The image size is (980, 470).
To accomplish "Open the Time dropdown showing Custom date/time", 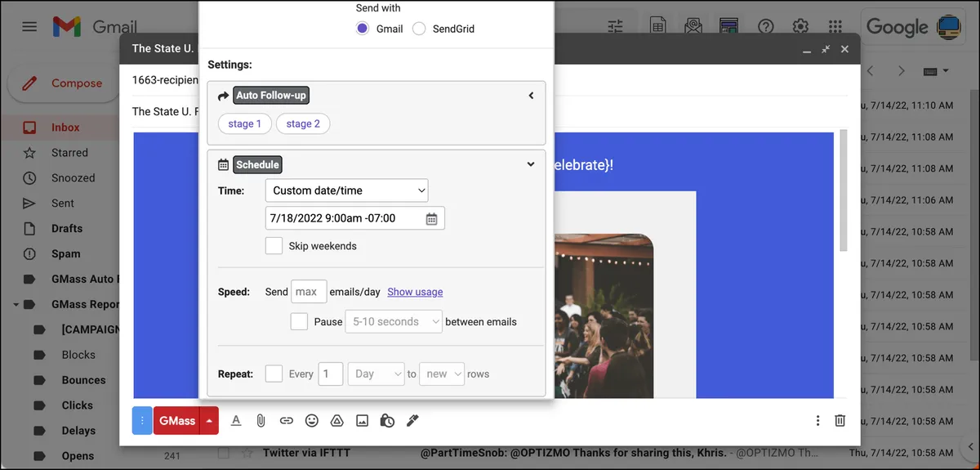I will click(x=347, y=190).
